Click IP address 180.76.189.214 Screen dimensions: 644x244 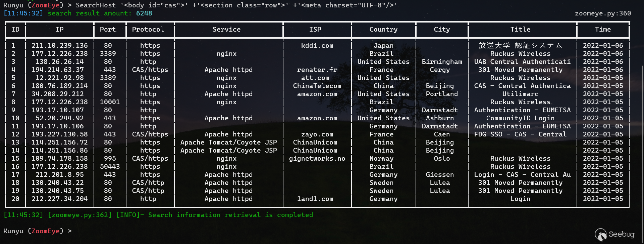pos(60,86)
